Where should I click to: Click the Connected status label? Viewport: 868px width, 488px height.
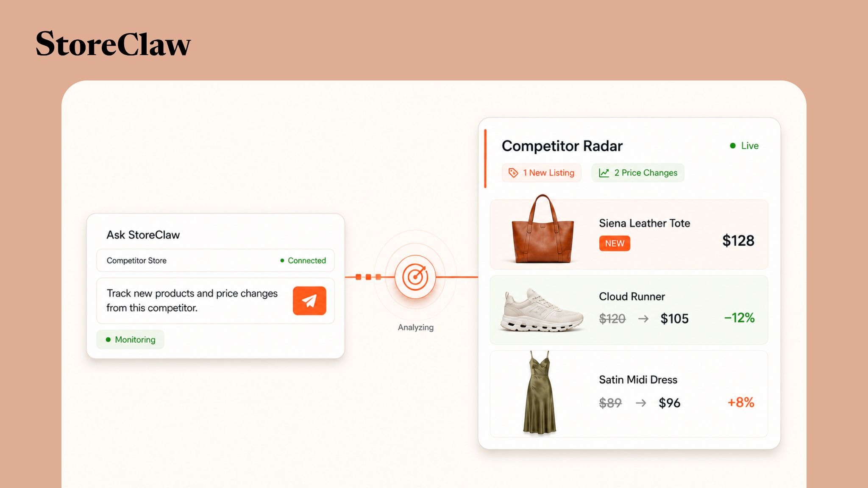[x=307, y=261]
